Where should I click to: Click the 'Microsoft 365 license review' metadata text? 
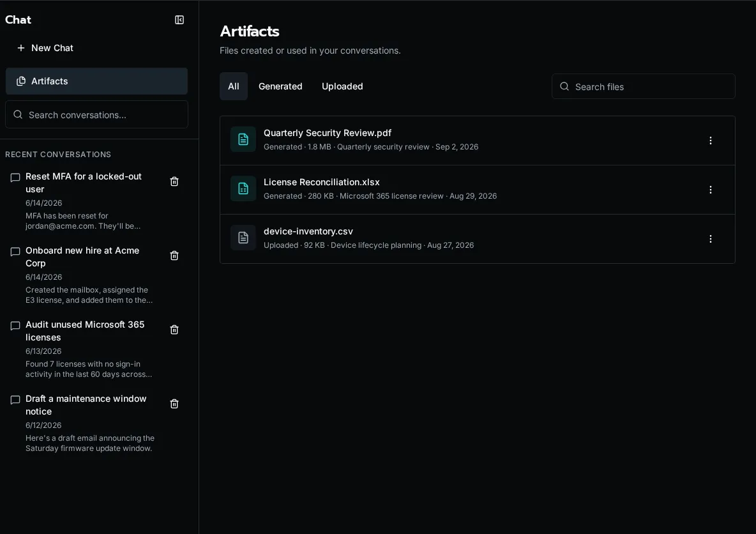pos(391,196)
